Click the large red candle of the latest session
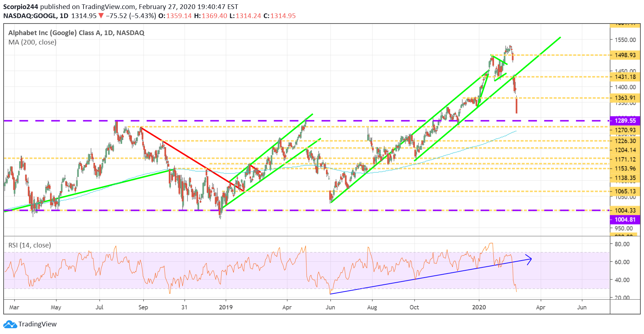This screenshot has height=334, width=644. click(x=516, y=106)
